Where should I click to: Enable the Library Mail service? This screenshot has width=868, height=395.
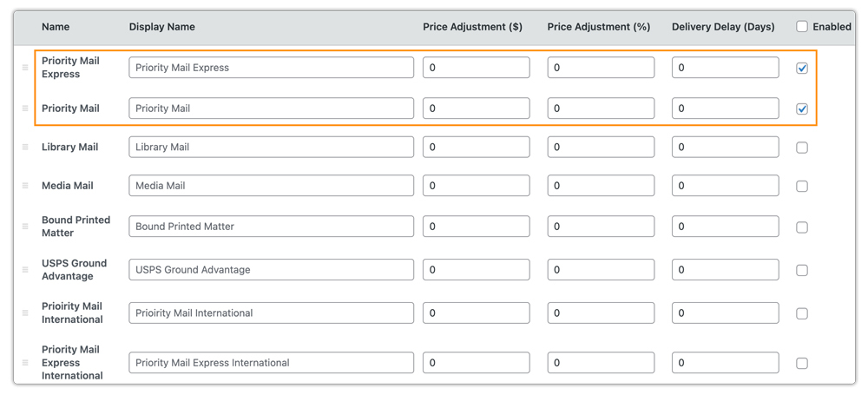[x=802, y=148]
